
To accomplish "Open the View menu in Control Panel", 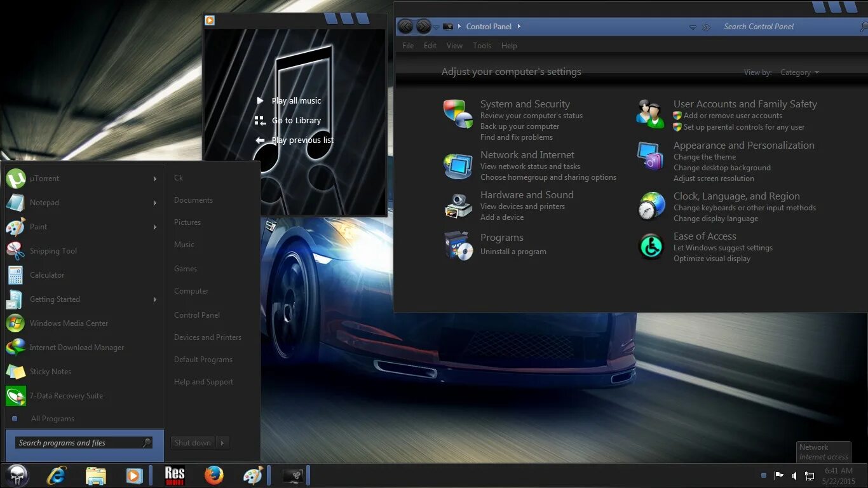I will (x=454, y=46).
